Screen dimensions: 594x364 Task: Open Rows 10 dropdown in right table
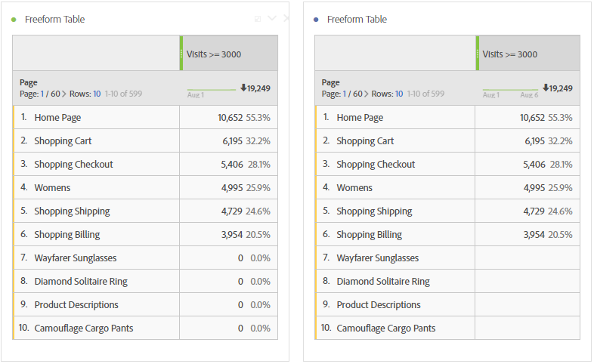pyautogui.click(x=399, y=94)
